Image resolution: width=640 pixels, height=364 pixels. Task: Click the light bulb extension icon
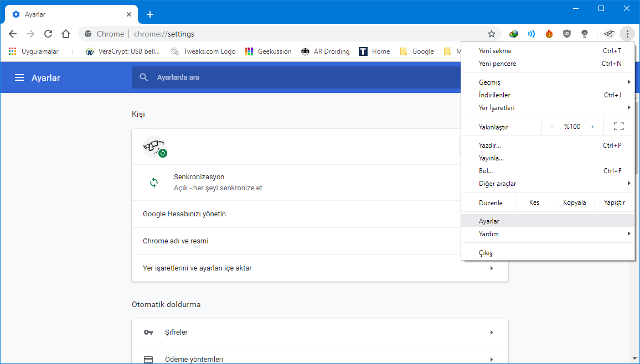point(585,34)
